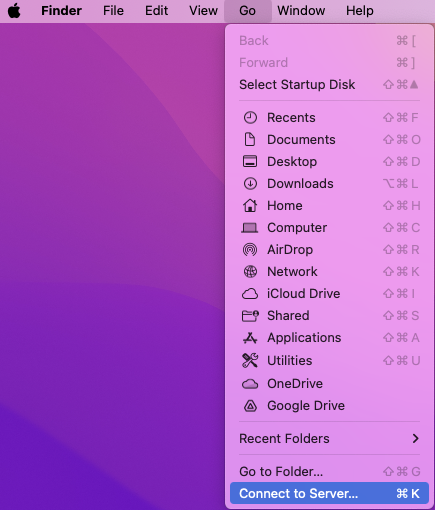The width and height of the screenshot is (435, 510).
Task: Choose Connect to Server… menu item
Action: [329, 494]
